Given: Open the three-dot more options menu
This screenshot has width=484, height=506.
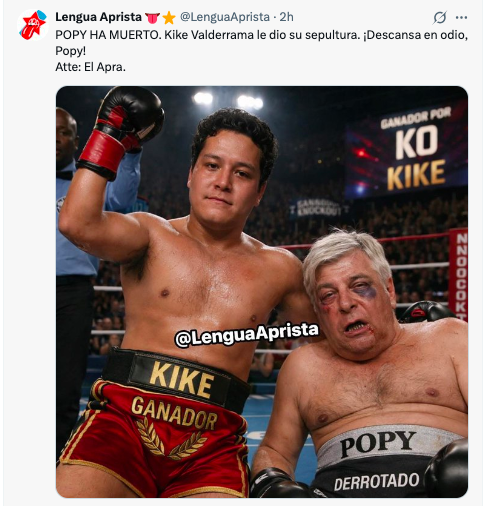Looking at the screenshot, I should tap(461, 17).
